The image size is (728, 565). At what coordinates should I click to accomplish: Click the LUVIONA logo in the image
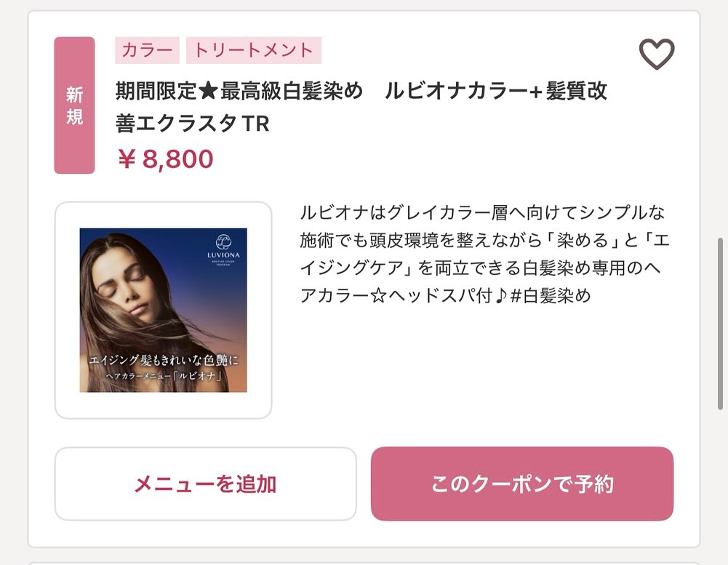(x=223, y=249)
